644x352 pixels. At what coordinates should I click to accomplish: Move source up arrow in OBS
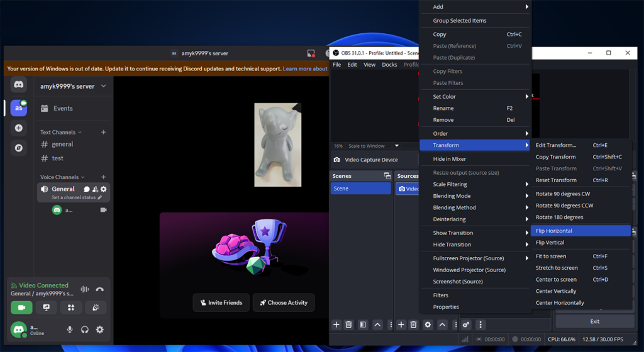[442, 324]
